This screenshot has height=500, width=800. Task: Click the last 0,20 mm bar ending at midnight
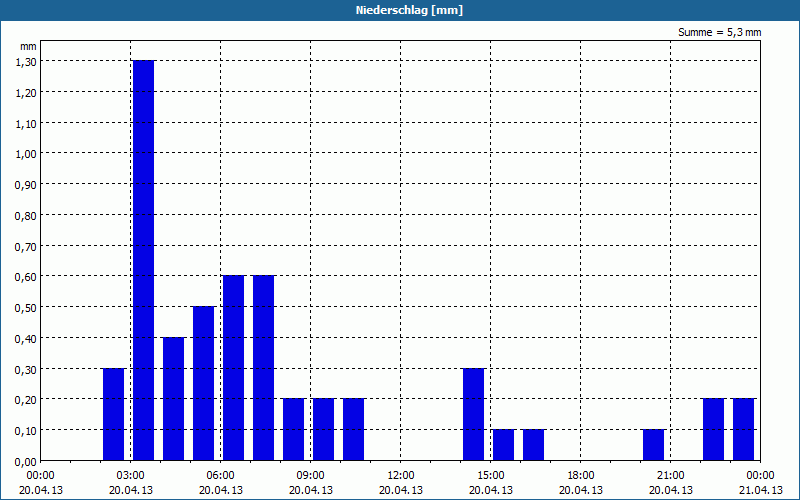743,430
